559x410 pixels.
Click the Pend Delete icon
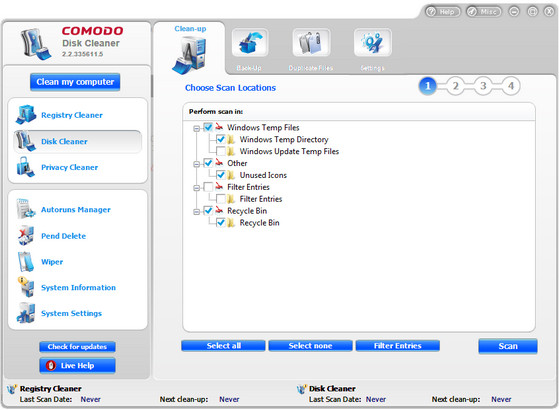click(x=26, y=235)
